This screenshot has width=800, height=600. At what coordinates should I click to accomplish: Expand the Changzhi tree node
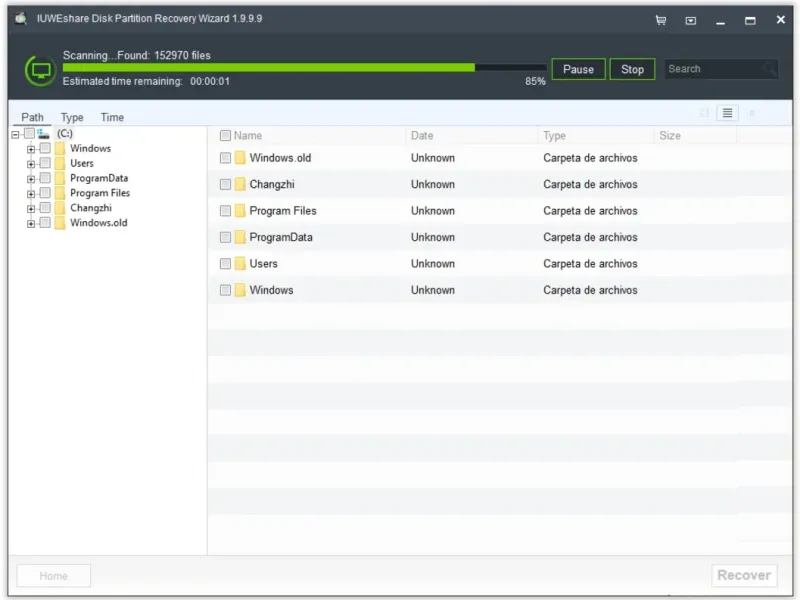(x=31, y=209)
